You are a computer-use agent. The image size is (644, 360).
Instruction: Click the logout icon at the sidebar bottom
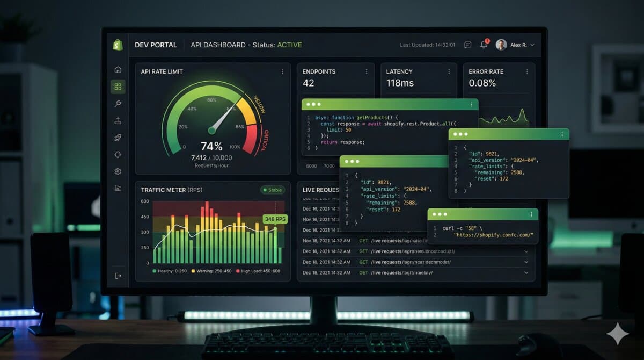click(119, 275)
